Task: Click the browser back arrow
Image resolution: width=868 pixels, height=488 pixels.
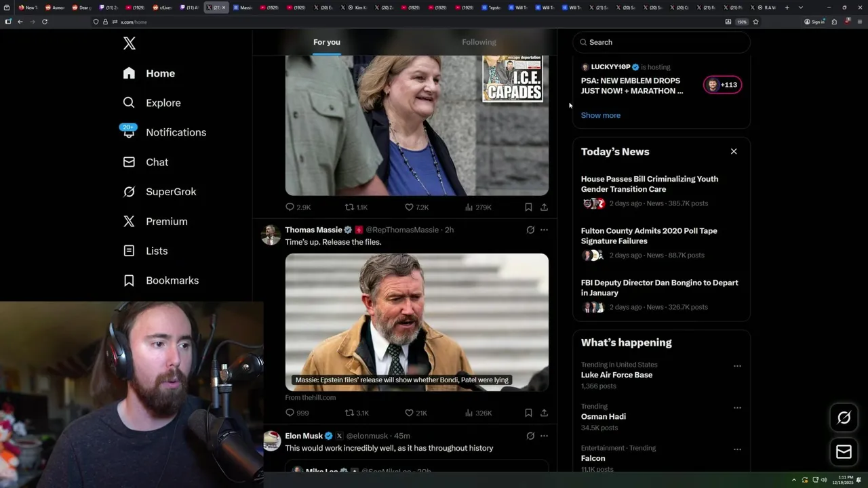Action: click(20, 22)
